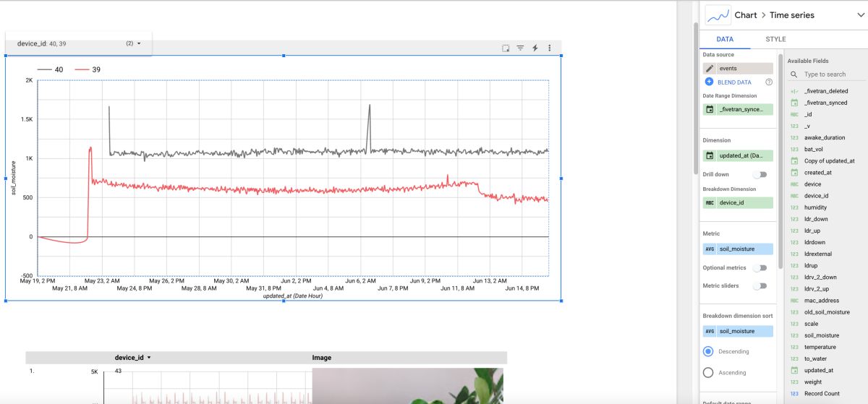Select the events data source
This screenshot has width=868, height=404.
point(738,68)
